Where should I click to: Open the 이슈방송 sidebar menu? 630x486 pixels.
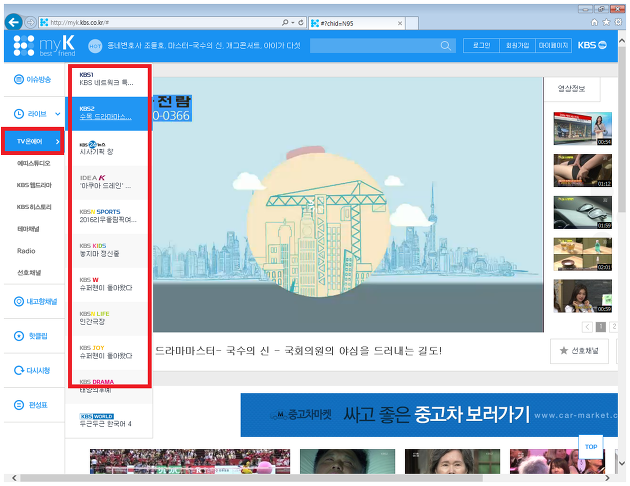pos(33,80)
